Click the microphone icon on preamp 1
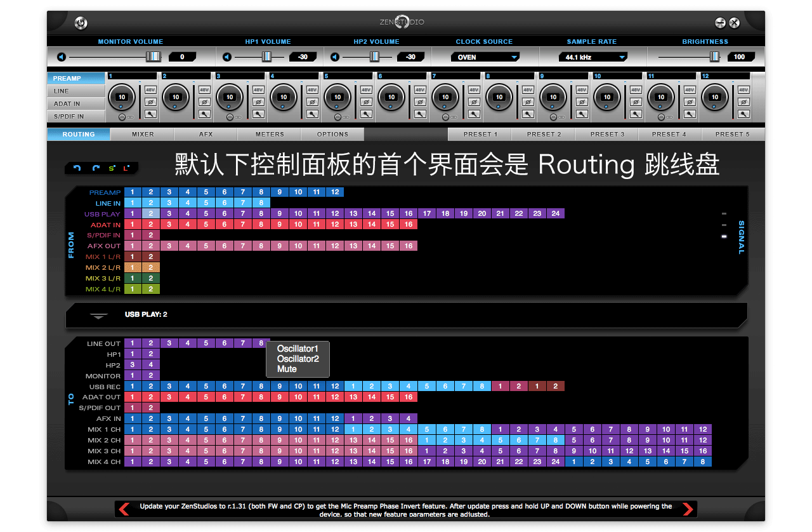 pyautogui.click(x=150, y=114)
